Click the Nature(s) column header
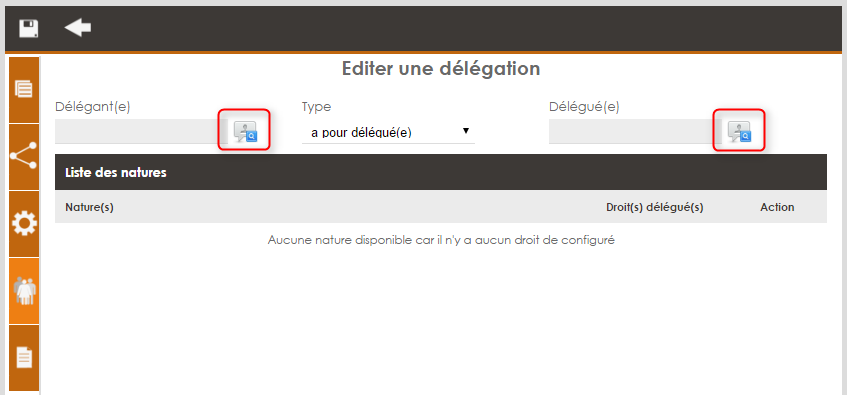This screenshot has height=395, width=847. [89, 207]
